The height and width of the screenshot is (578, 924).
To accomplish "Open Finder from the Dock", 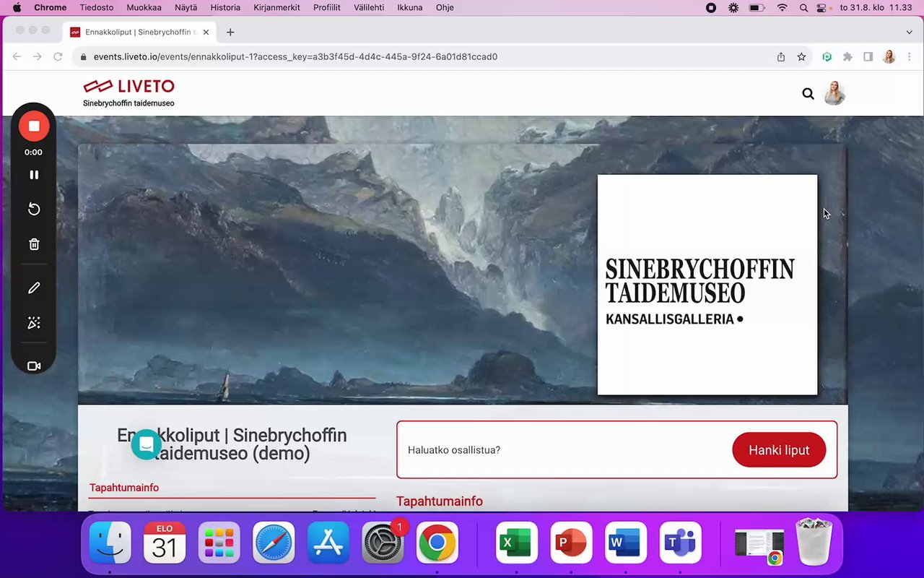I will 110,543.
